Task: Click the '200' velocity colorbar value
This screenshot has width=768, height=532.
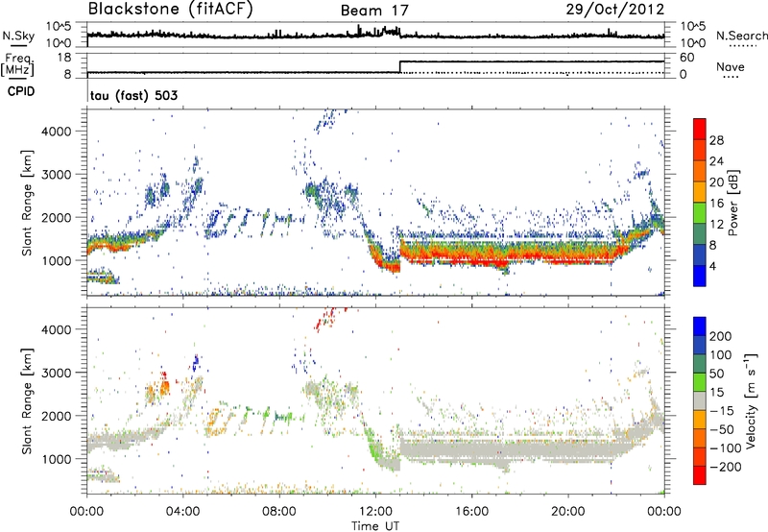Action: [x=721, y=336]
